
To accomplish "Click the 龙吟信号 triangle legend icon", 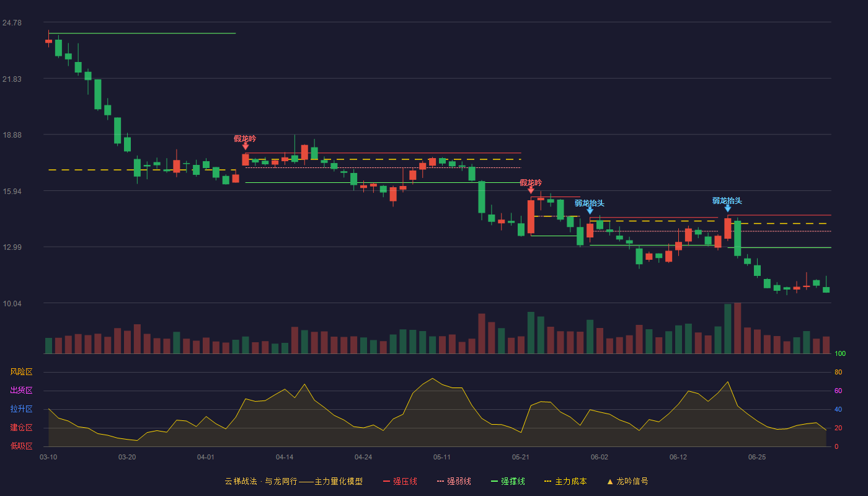I will click(610, 481).
